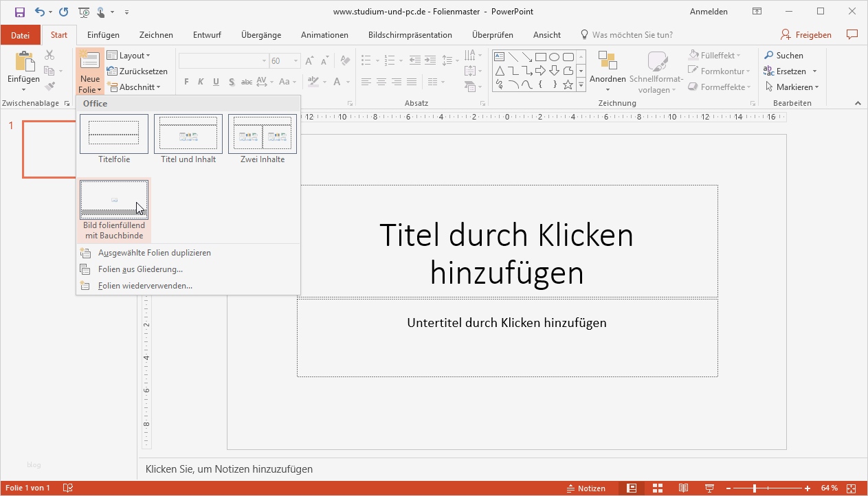Collapse the ribbon with the chevron arrow
The image size is (868, 496).
pyautogui.click(x=858, y=103)
